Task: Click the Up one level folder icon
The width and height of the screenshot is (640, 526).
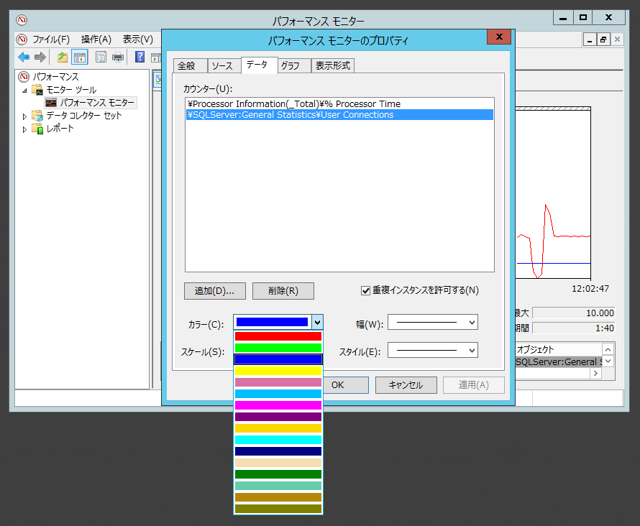Action: coord(62,57)
